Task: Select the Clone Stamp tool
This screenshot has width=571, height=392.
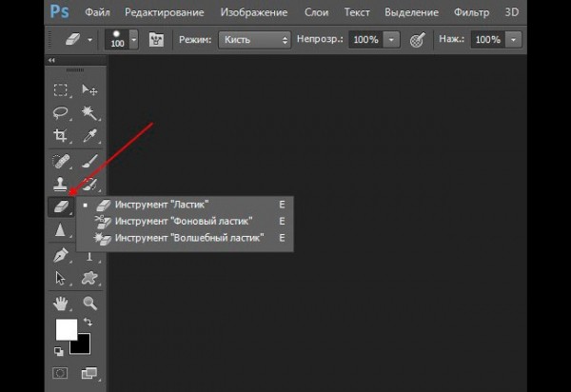Action: [x=61, y=184]
